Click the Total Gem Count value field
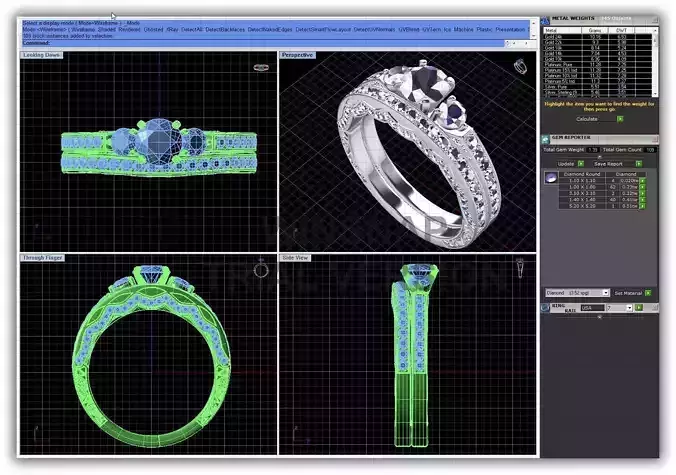The height and width of the screenshot is (475, 676). tap(650, 150)
